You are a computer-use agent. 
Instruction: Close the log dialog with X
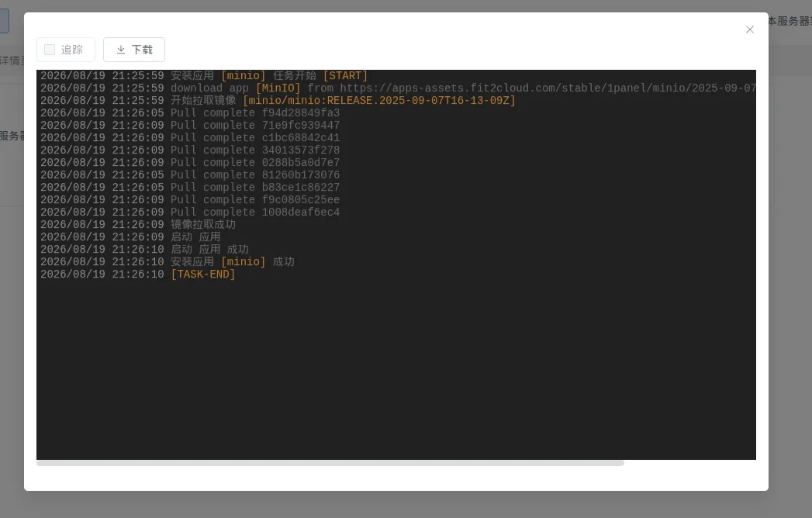coord(749,29)
